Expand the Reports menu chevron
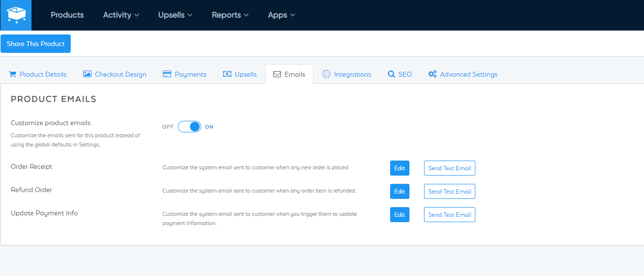 [246, 15]
